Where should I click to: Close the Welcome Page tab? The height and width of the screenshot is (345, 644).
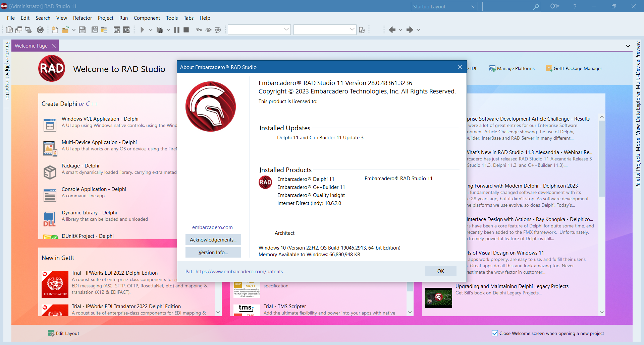[x=54, y=46]
